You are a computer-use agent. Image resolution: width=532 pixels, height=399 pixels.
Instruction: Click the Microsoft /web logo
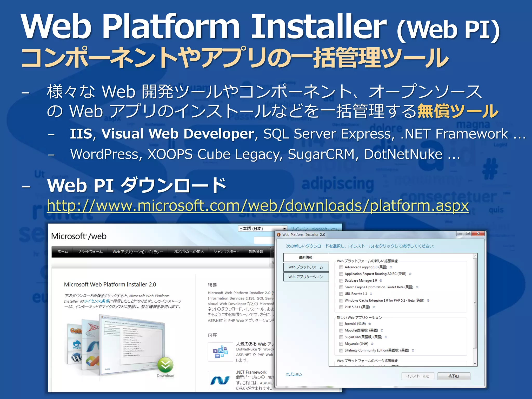(x=79, y=236)
